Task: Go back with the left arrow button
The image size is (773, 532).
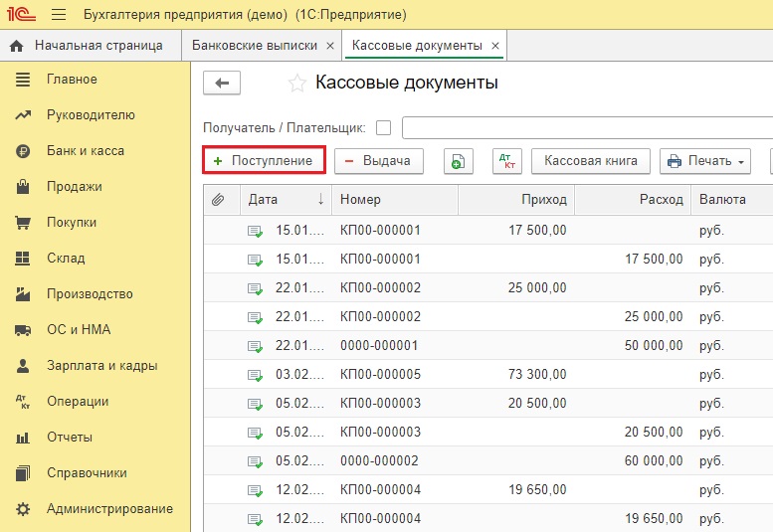Action: coord(222,83)
